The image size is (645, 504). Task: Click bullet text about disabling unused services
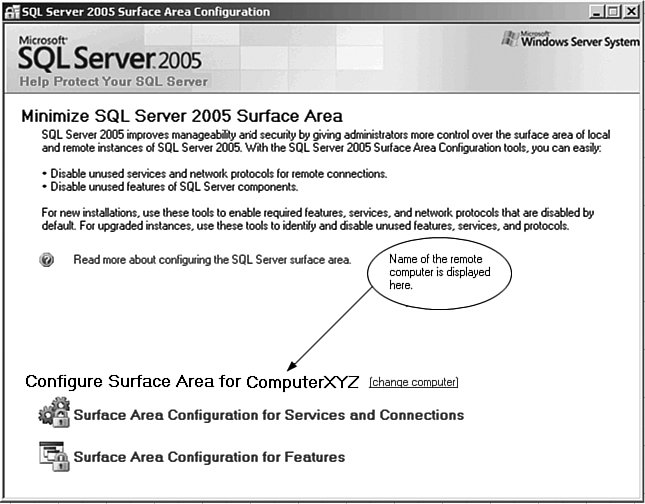[215, 174]
